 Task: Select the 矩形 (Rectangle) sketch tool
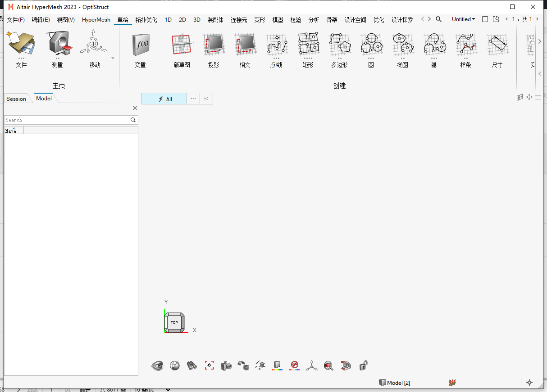(x=308, y=49)
